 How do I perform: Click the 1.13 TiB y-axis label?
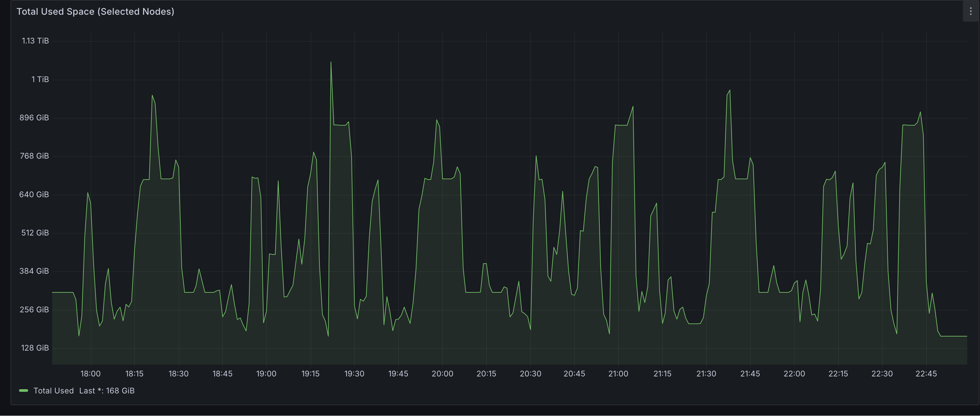point(35,41)
